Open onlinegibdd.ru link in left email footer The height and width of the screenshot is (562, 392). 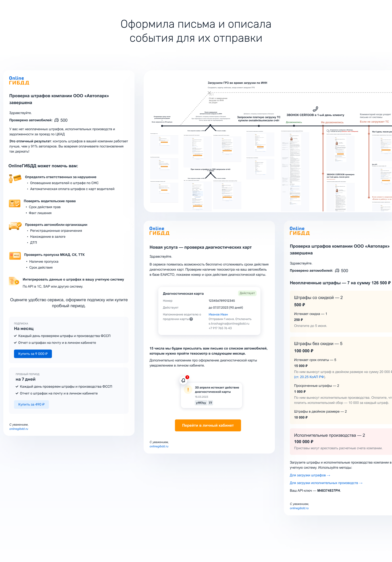19,429
